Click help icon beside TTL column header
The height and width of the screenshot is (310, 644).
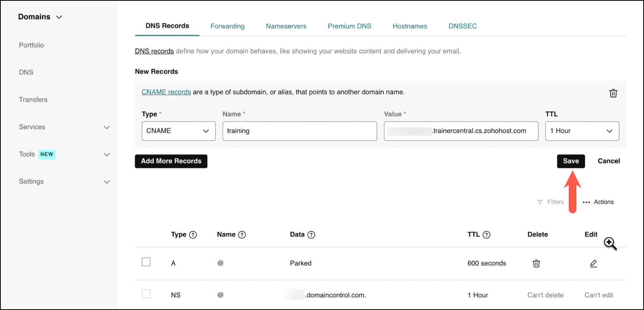click(x=486, y=235)
